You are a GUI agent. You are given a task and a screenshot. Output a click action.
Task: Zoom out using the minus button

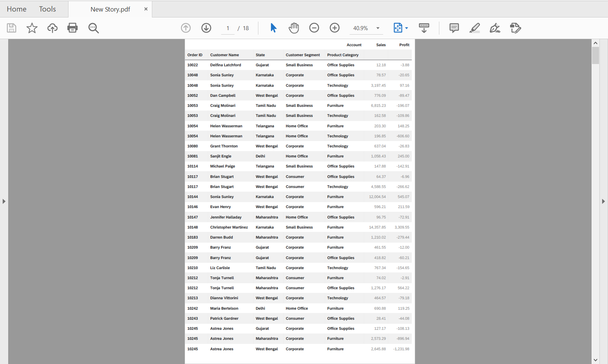coord(314,28)
